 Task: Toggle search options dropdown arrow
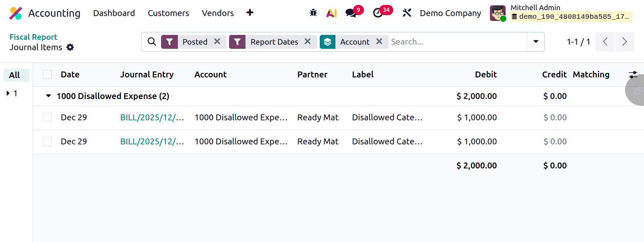[x=536, y=42]
